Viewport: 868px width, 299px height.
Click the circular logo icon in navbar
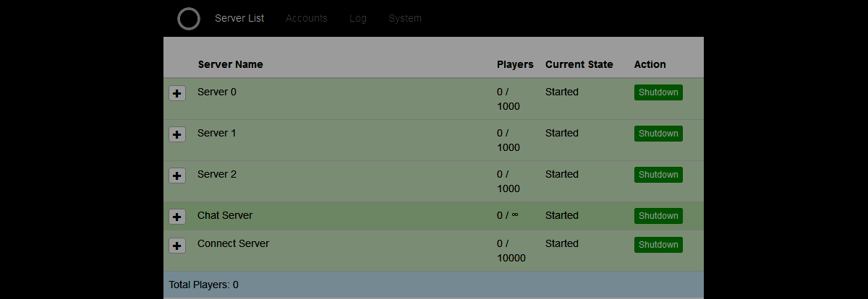[189, 19]
